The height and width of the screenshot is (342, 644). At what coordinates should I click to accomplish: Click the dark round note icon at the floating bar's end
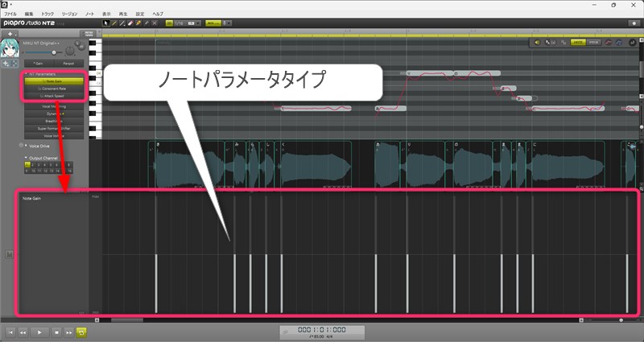coord(633,43)
